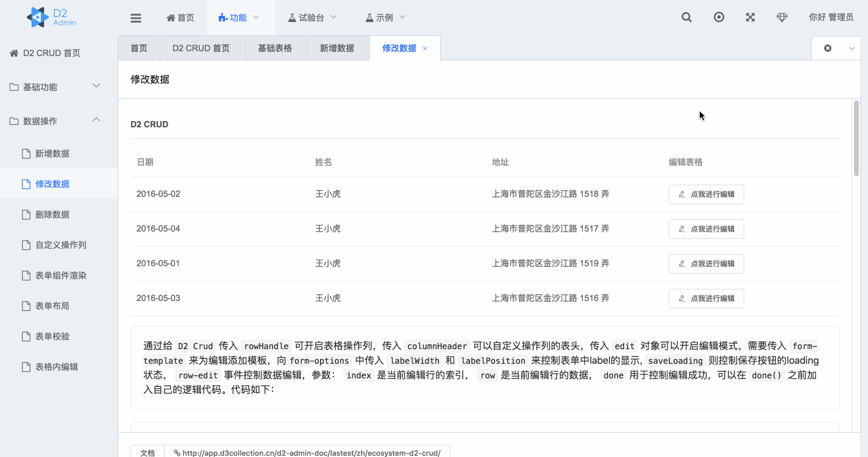Viewport: 868px width, 457px height.
Task: Click the folder icon beside 基础功能
Action: click(x=14, y=87)
